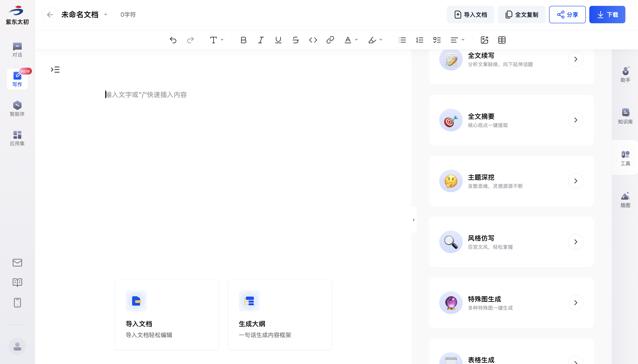Click the 全文复制 button

tap(521, 15)
